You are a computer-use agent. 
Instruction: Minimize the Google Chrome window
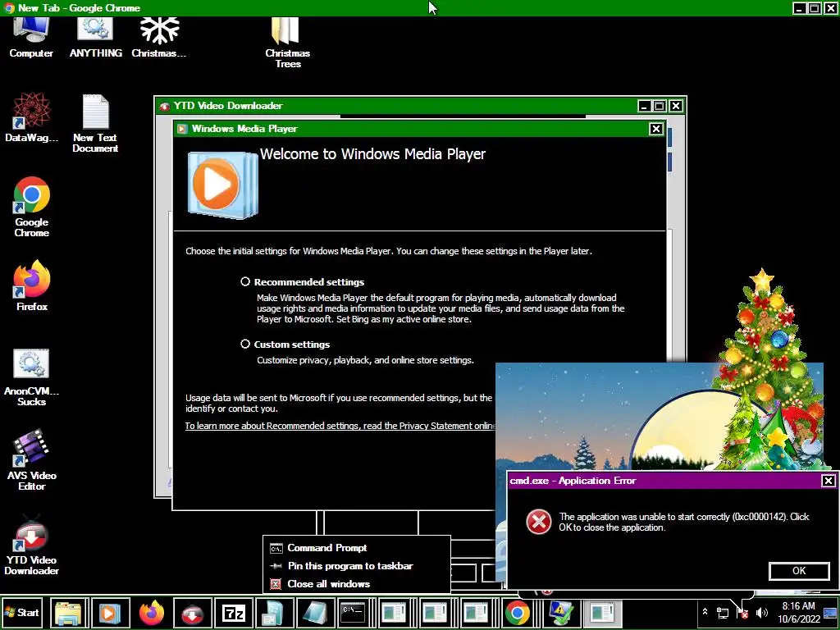pyautogui.click(x=799, y=8)
